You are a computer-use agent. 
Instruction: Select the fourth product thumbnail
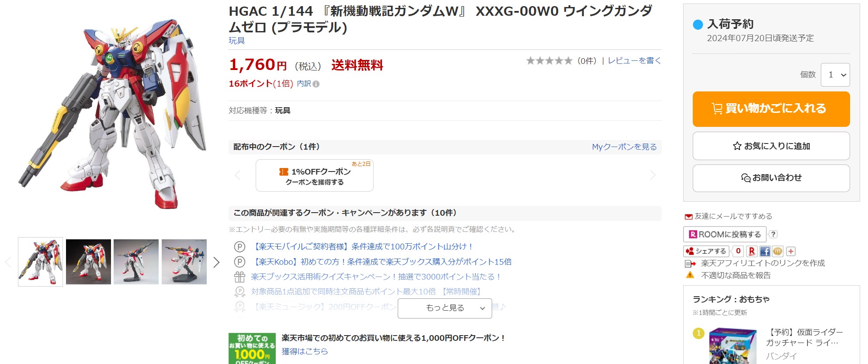184,262
